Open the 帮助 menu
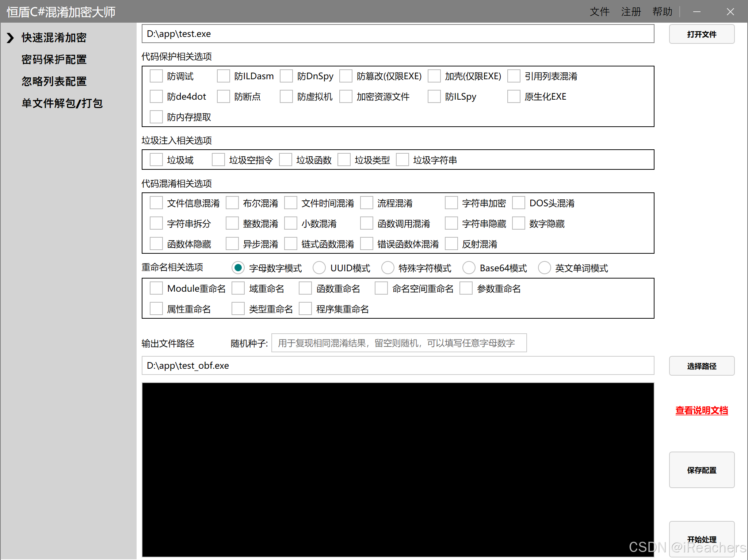 [x=662, y=12]
